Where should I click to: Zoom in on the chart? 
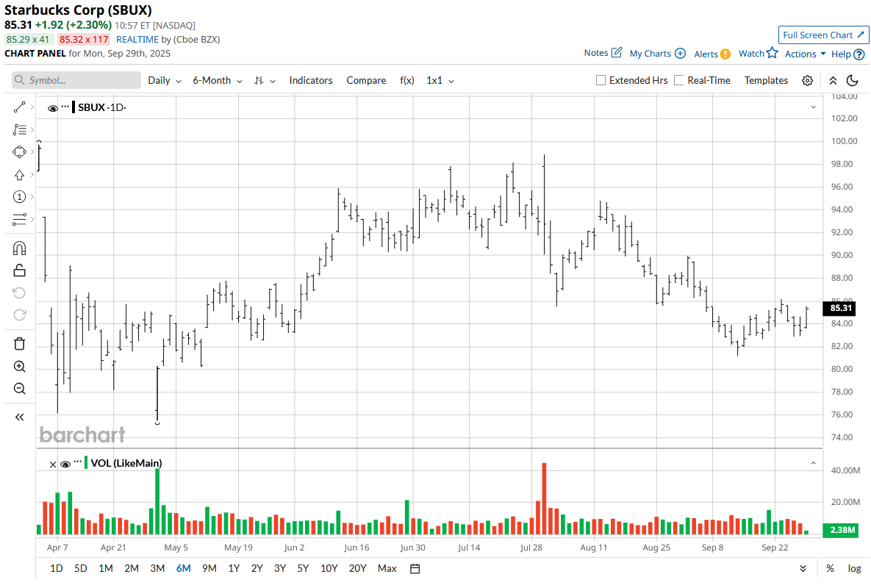[19, 367]
